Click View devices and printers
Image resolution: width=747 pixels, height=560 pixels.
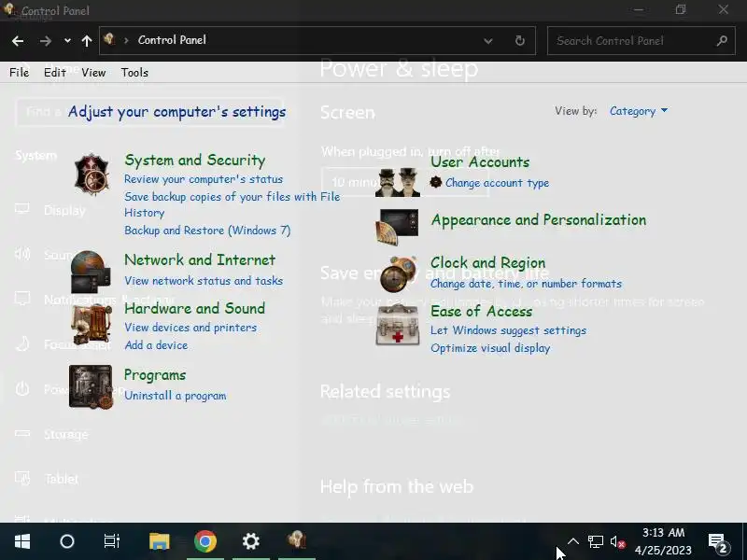[190, 328]
